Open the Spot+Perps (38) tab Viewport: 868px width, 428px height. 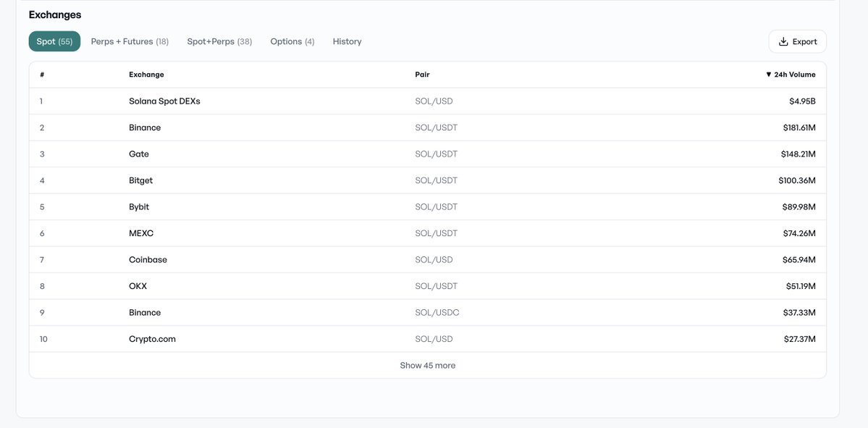[219, 41]
